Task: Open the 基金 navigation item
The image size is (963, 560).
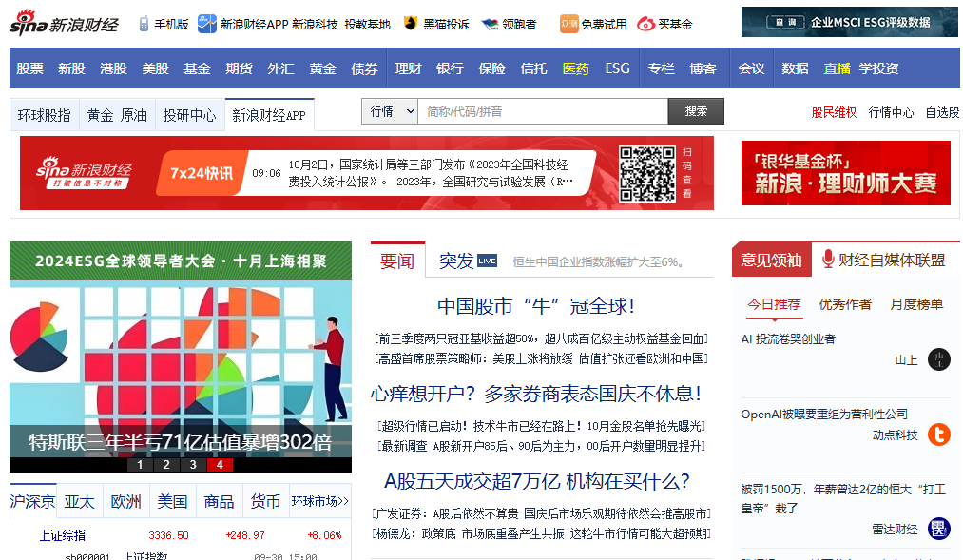Action: point(197,68)
